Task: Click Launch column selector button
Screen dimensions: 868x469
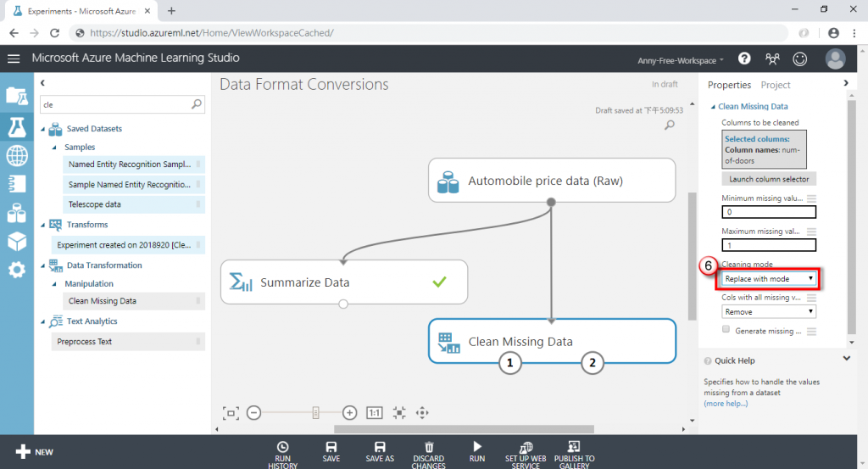Action: pos(769,179)
